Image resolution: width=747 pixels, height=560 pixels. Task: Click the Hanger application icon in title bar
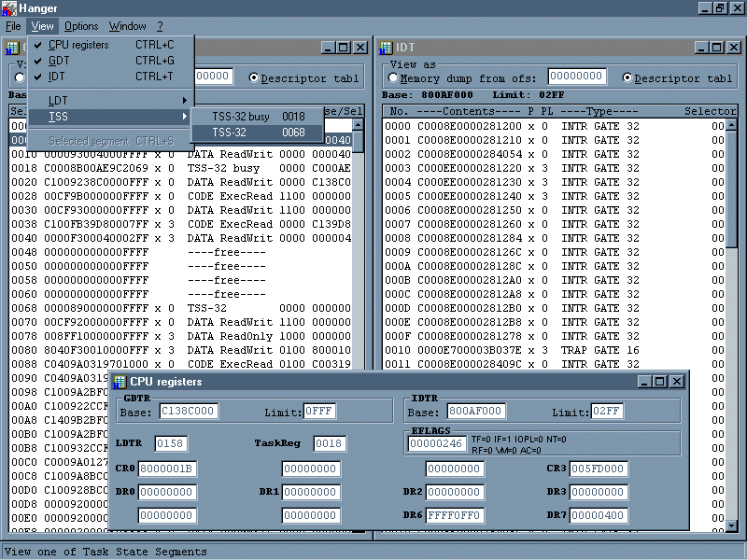9,8
